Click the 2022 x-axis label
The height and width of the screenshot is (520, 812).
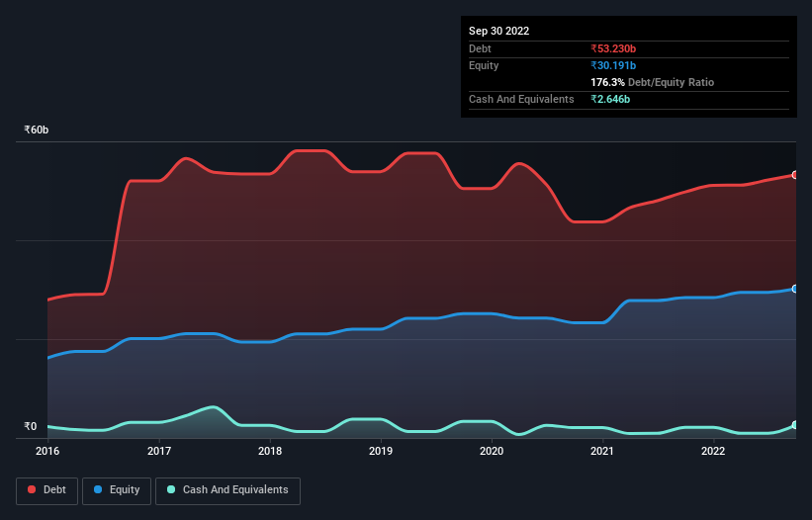click(x=713, y=451)
